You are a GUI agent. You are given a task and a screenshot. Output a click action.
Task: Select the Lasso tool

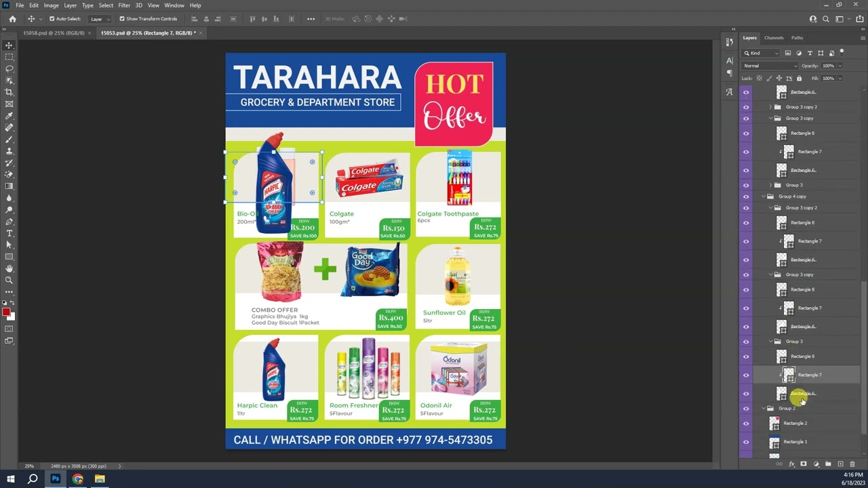(x=9, y=68)
